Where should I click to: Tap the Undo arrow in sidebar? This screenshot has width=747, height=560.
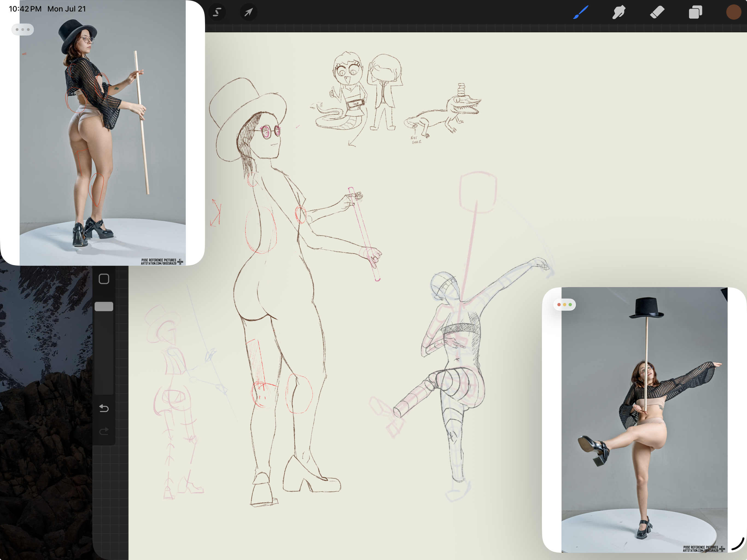coord(104,408)
